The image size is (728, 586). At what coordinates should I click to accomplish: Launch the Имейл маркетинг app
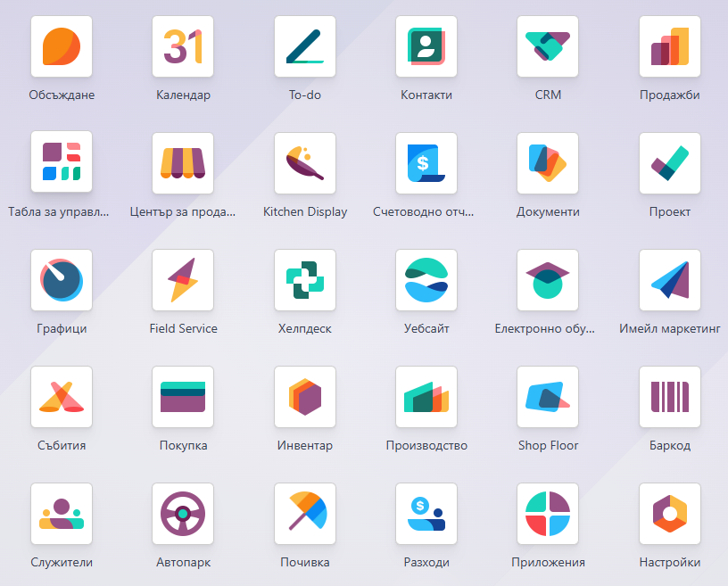(670, 280)
